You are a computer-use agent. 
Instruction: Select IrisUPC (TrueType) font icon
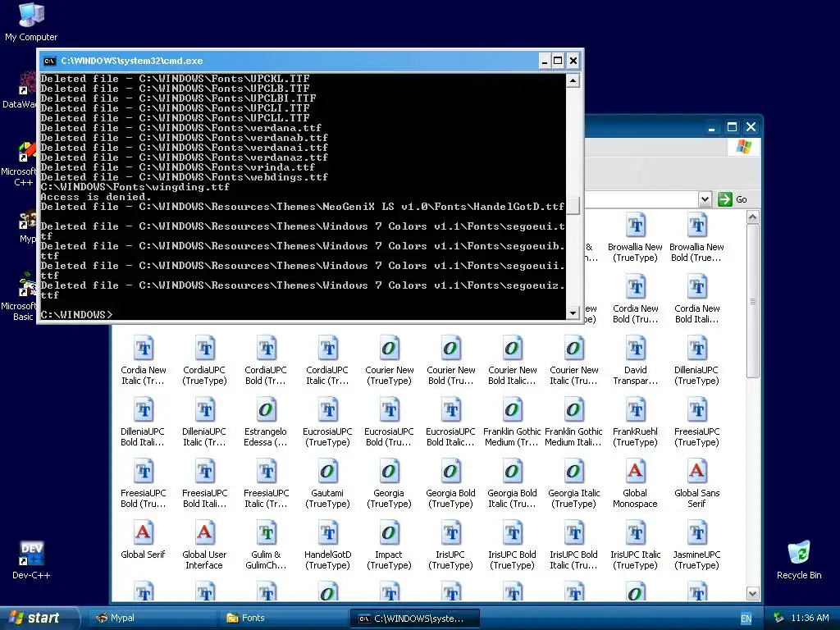click(x=450, y=545)
